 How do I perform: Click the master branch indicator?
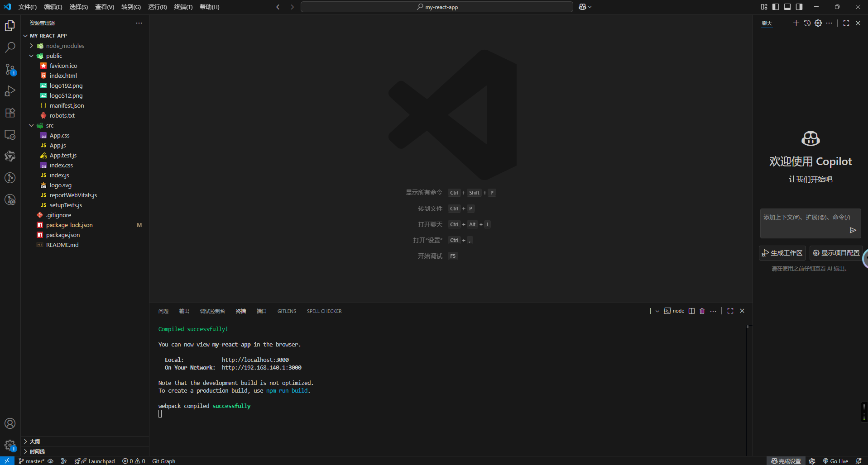point(31,461)
